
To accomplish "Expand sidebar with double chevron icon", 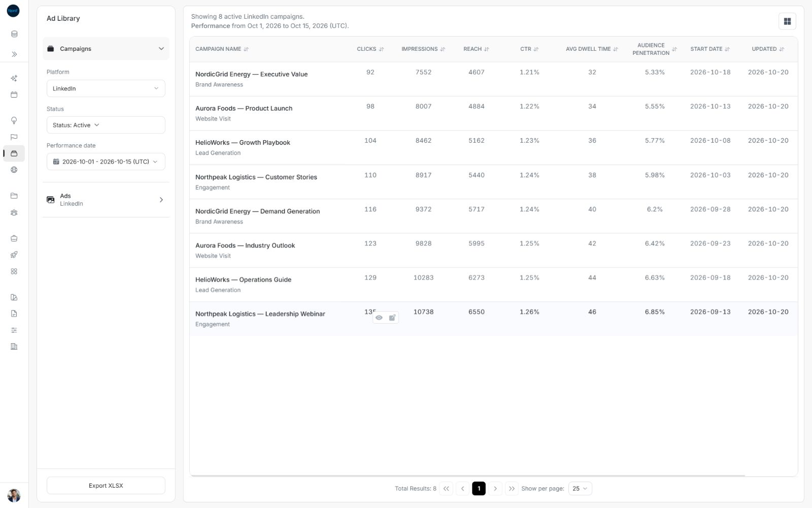I will [x=14, y=54].
